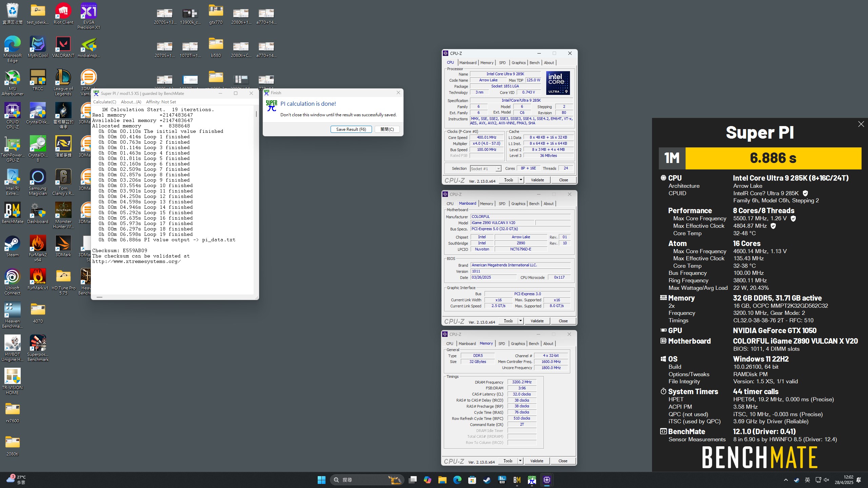Switch to About tab in CPU-Z Memory window

[548, 344]
